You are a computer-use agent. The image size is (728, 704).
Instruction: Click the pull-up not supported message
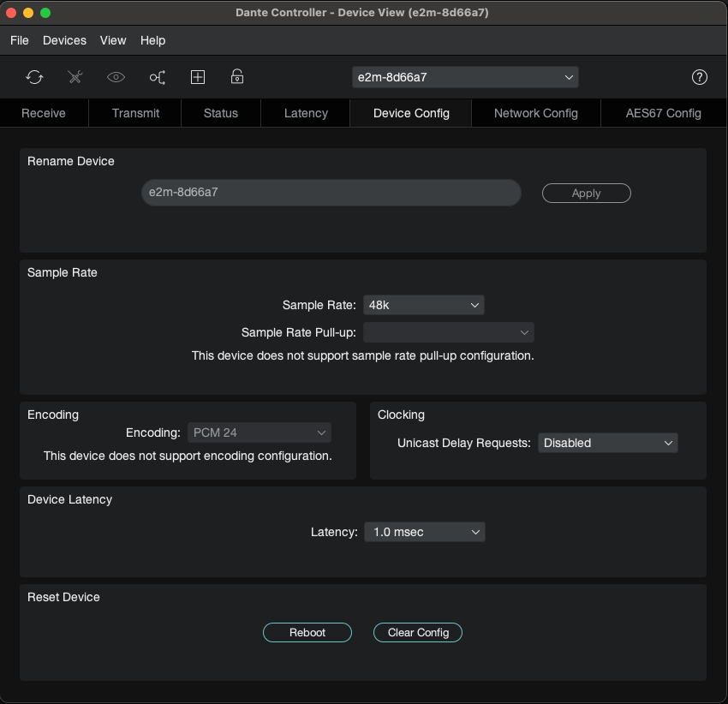[362, 355]
